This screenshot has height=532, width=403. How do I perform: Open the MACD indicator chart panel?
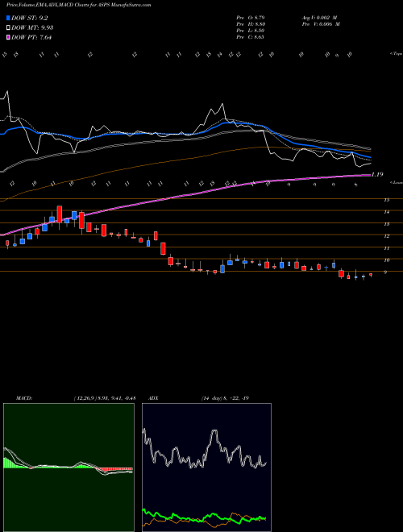[69, 468]
